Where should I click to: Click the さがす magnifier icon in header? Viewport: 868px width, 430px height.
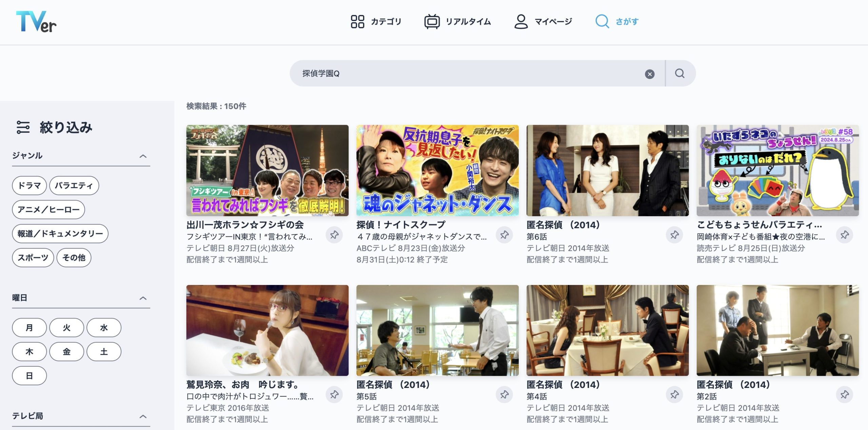pyautogui.click(x=602, y=21)
